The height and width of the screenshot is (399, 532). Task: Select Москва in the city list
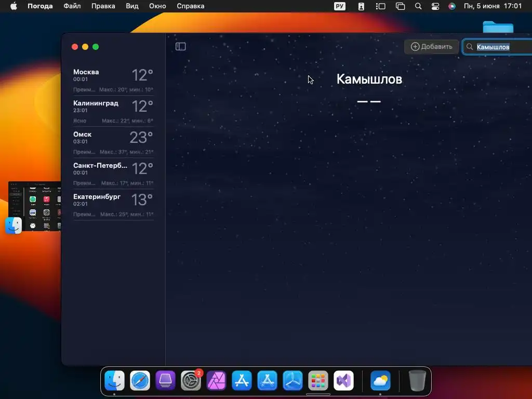point(113,80)
